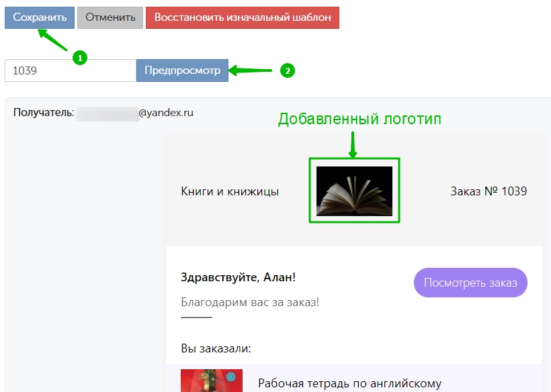Focus the order number field containing 1039
The image size is (551, 392).
click(71, 70)
